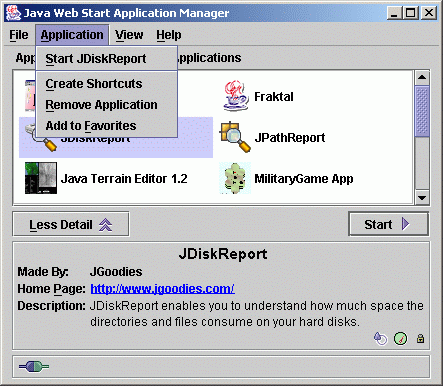Open the View menu

[x=129, y=35]
